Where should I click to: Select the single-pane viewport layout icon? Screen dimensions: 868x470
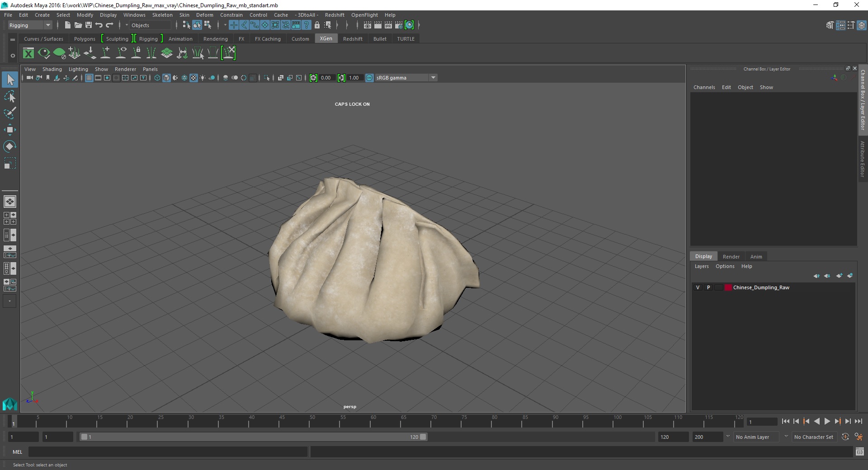point(9,202)
